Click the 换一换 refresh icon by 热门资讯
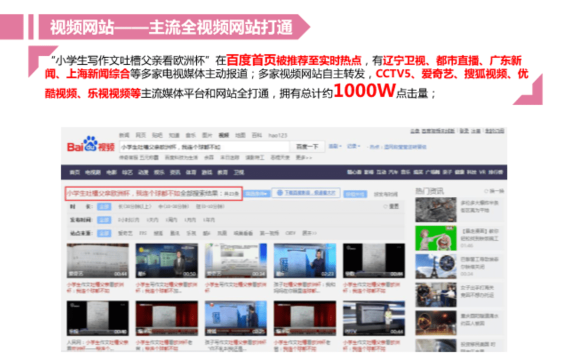Screen dimensions: 570x360 click(486, 191)
